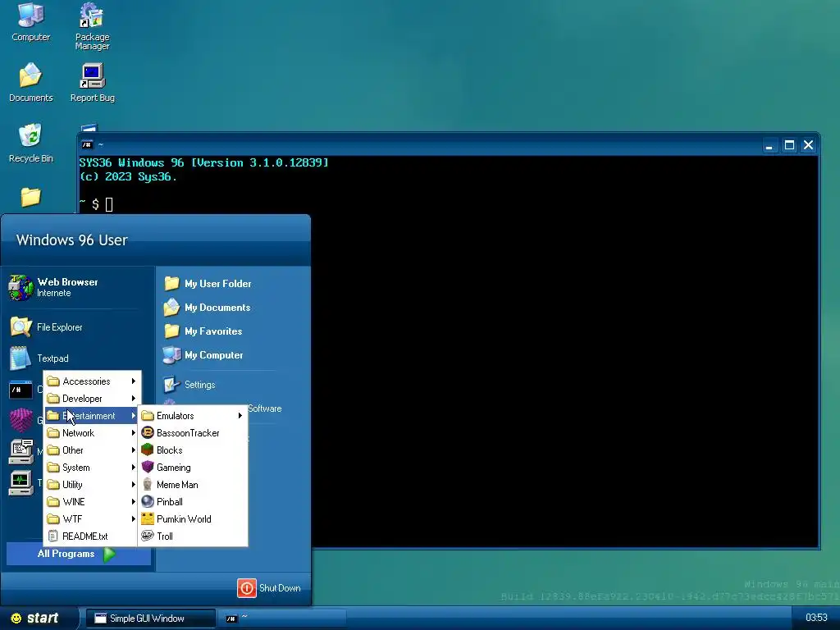Expand the Utility folder

click(x=92, y=484)
